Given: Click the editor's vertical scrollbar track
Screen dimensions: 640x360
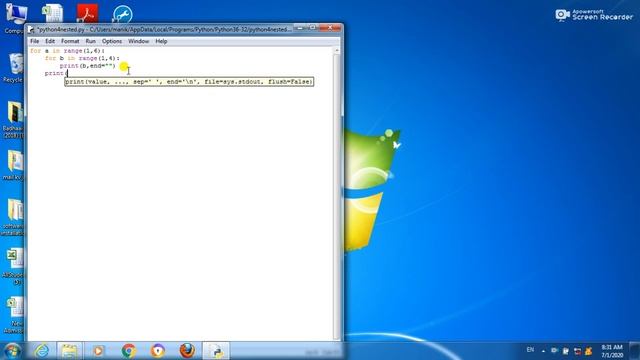Looking at the screenshot, I should tap(337, 196).
